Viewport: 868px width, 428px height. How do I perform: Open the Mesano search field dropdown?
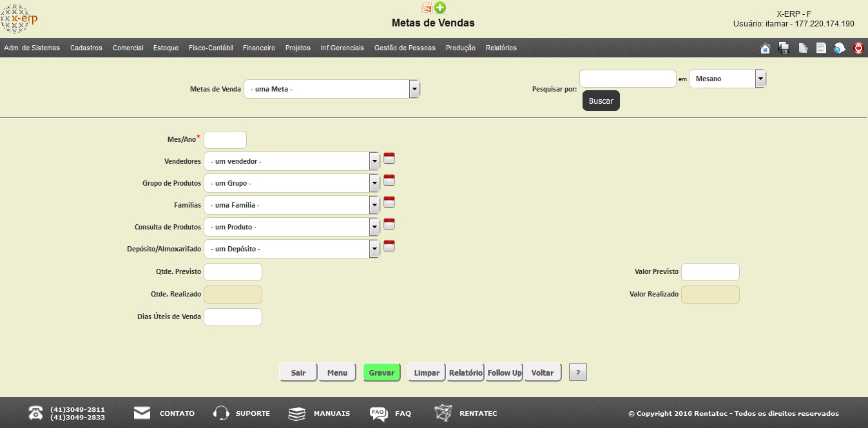(x=728, y=79)
